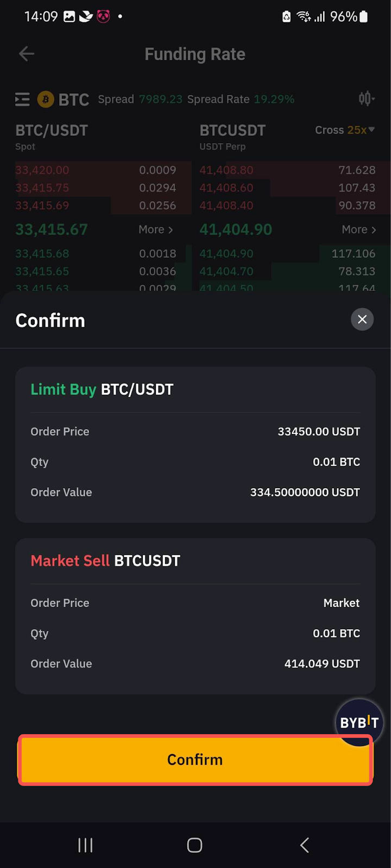Tap spot last price 33,415.67

[52, 229]
